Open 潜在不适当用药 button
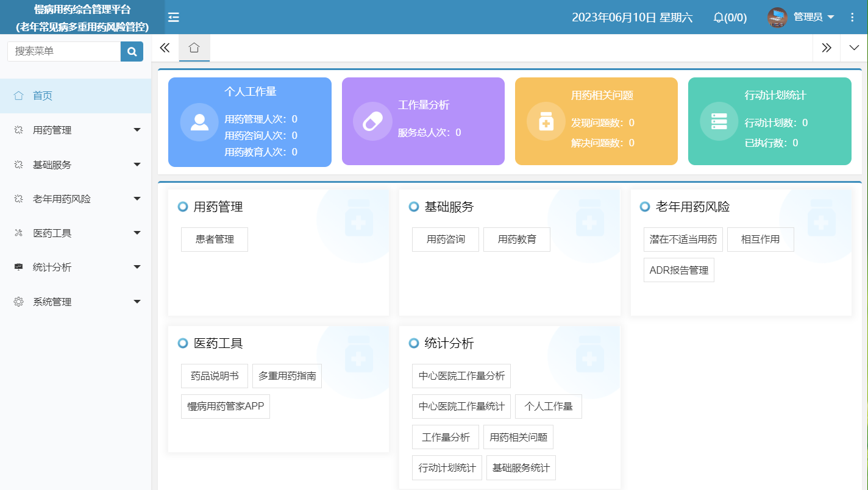 (683, 240)
